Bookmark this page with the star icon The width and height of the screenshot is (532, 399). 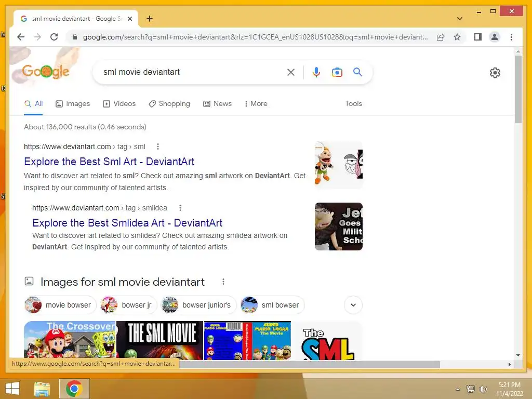pos(457,37)
